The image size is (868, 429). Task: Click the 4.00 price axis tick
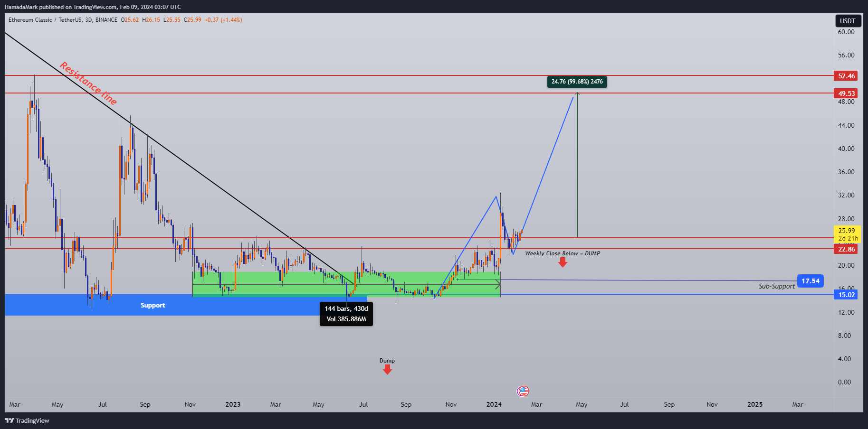click(x=844, y=359)
